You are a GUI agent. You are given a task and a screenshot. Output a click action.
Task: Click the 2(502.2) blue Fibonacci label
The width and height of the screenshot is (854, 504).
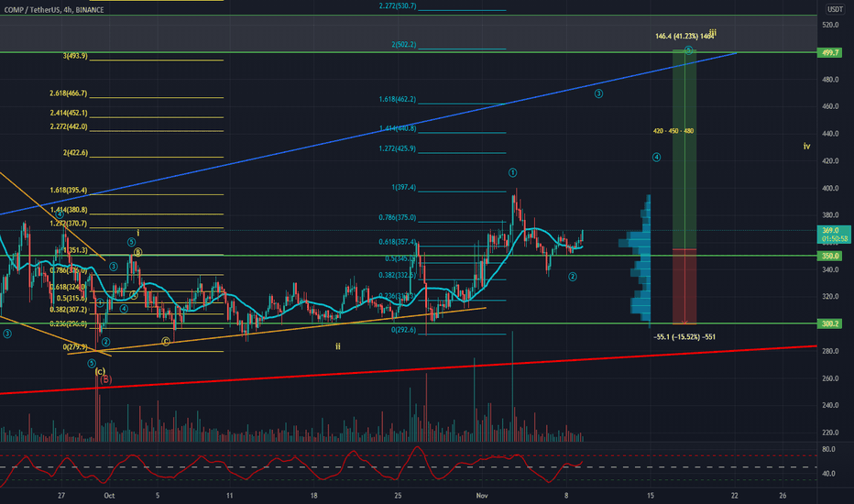(403, 45)
